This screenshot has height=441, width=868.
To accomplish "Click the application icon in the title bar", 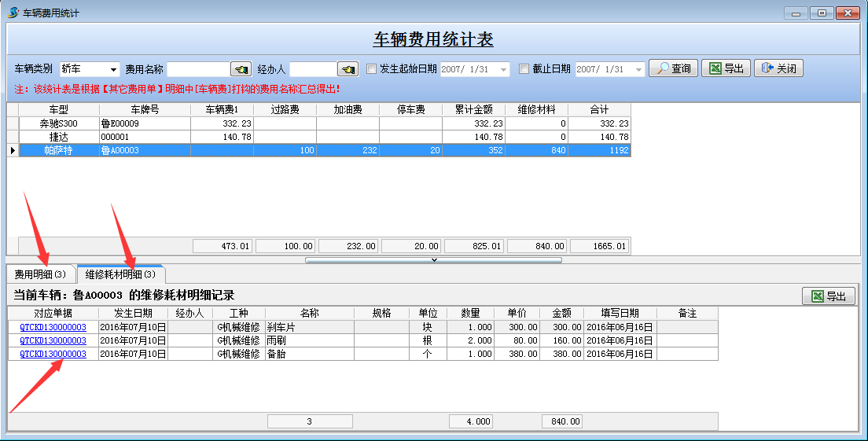I will tap(13, 13).
